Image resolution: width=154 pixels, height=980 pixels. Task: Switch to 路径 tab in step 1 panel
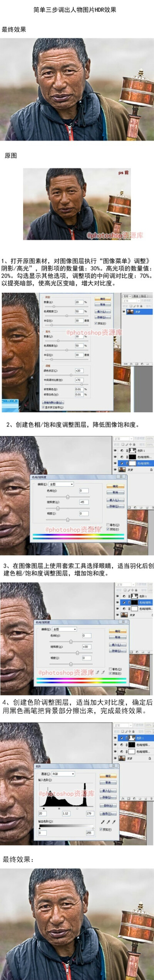pos(144,296)
